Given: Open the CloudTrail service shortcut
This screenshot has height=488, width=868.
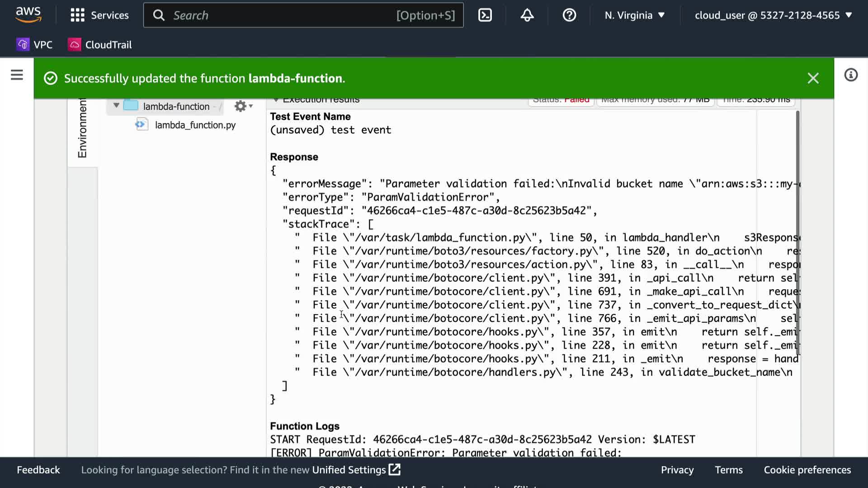Looking at the screenshot, I should tap(100, 45).
